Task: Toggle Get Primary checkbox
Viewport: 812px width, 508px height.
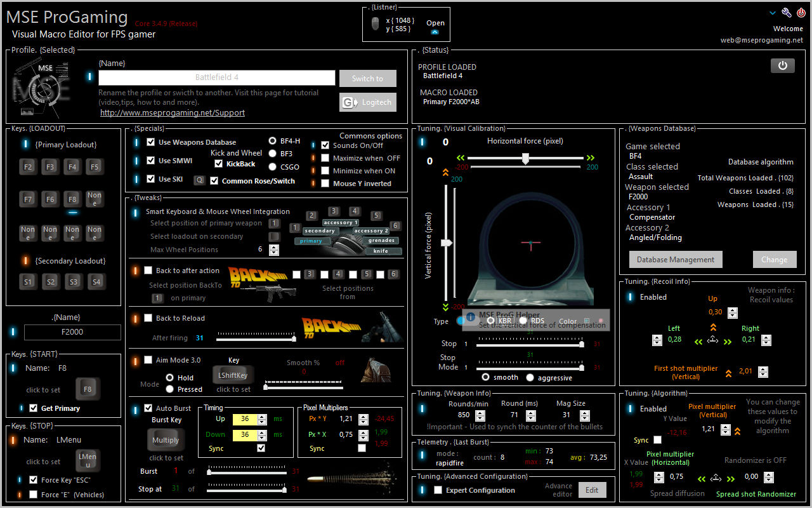Action: click(34, 408)
